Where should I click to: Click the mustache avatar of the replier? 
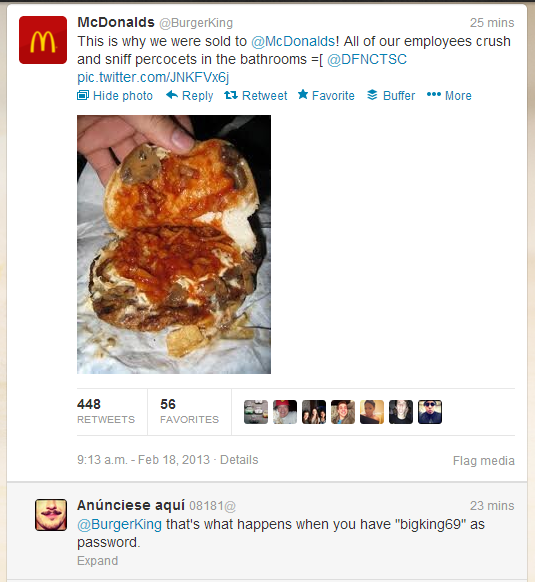click(51, 515)
